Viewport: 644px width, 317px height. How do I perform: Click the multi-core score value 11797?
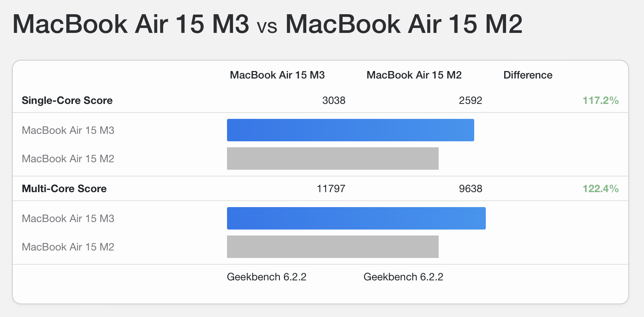(331, 189)
